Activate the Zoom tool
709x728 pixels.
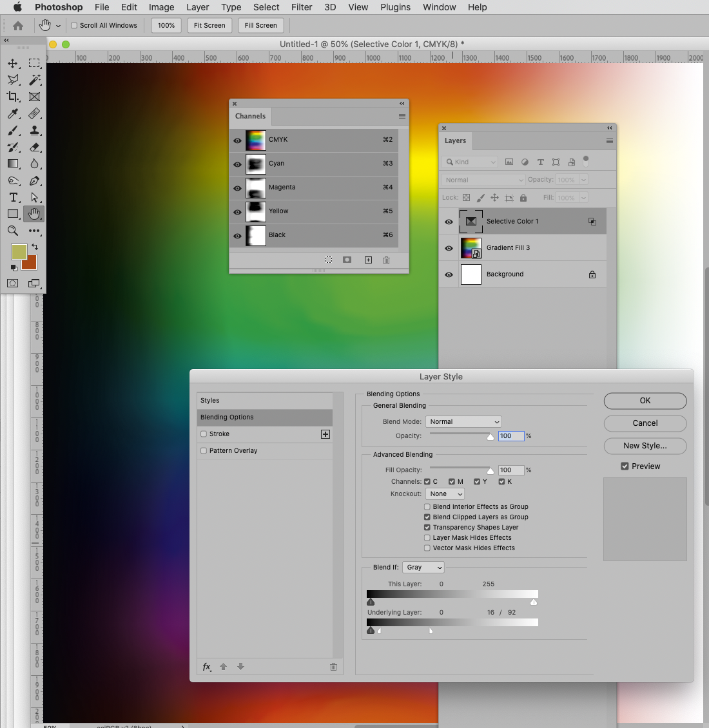(x=14, y=231)
